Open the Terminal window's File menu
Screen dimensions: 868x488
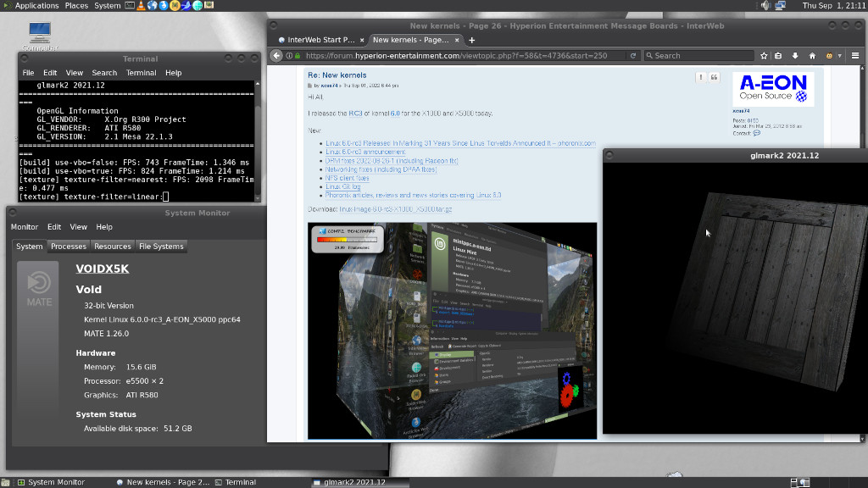[x=28, y=73]
